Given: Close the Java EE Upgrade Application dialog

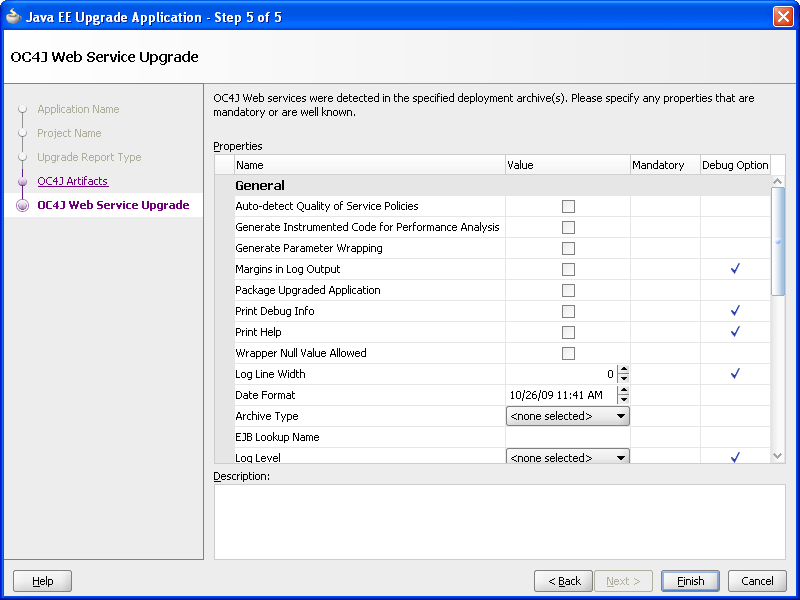Looking at the screenshot, I should [x=783, y=17].
